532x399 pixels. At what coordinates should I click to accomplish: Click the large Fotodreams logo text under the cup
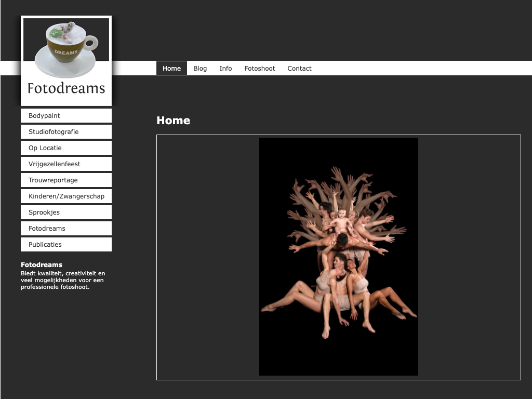(66, 88)
